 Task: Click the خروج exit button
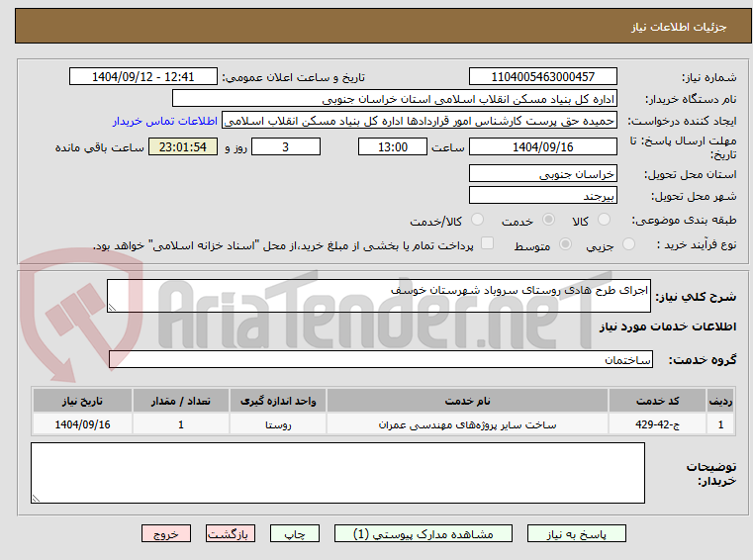tap(165, 533)
